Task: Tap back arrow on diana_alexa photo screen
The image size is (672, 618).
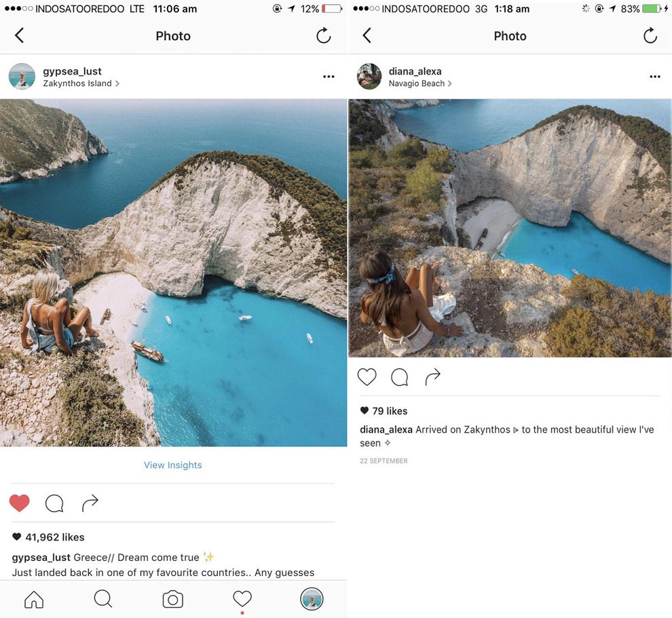Action: coord(367,36)
